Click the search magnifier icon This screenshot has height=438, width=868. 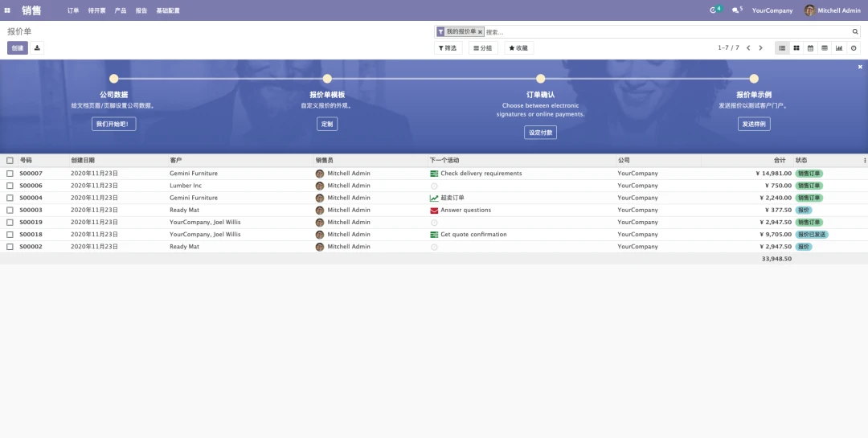pos(855,31)
